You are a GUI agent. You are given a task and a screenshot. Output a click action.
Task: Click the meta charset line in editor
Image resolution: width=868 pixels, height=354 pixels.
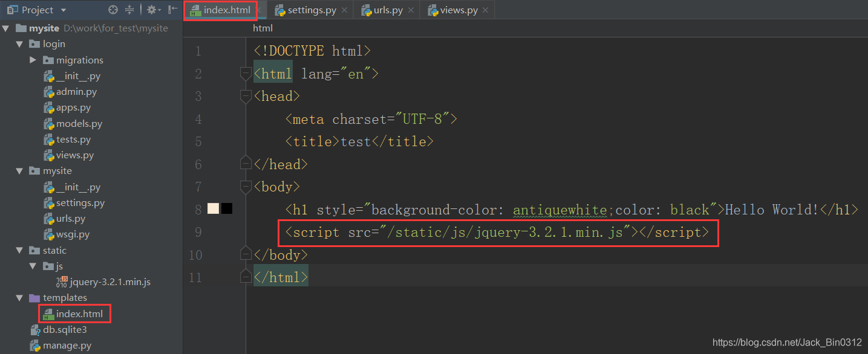(x=371, y=119)
